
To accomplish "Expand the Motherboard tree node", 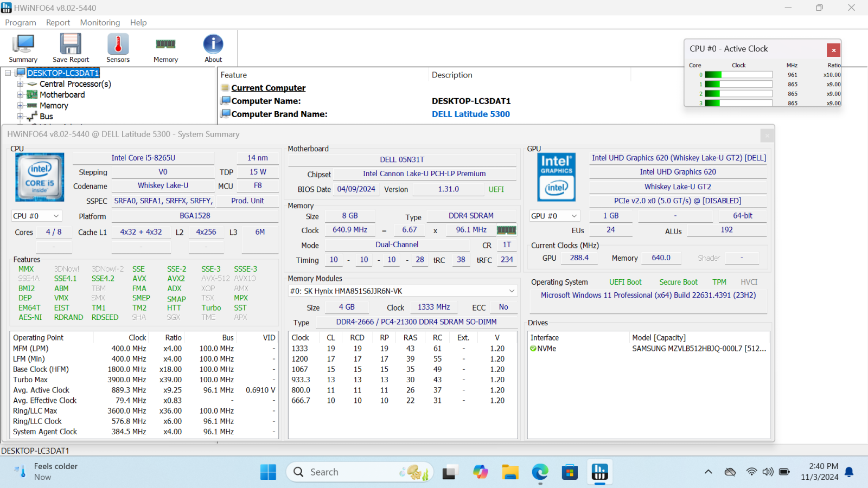I will (20, 95).
